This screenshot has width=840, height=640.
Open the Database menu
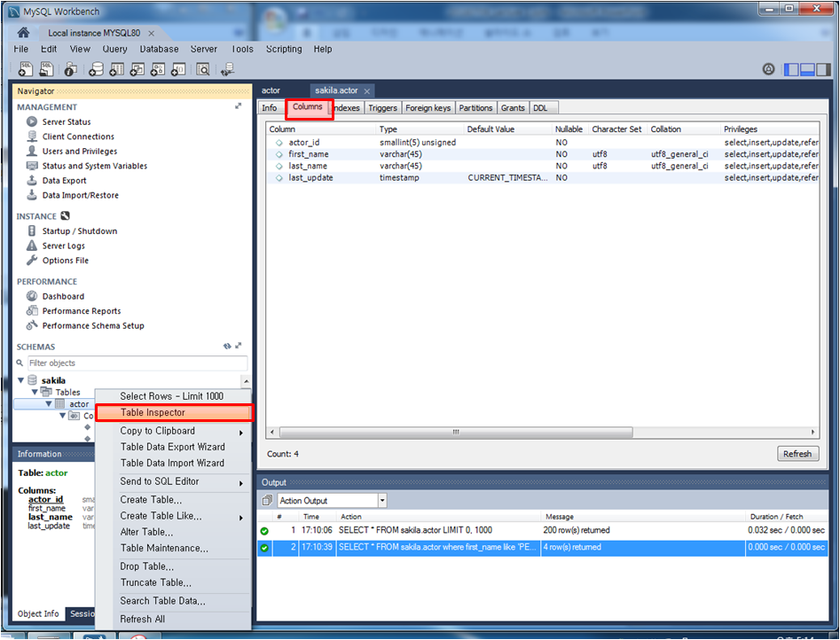pyautogui.click(x=159, y=49)
